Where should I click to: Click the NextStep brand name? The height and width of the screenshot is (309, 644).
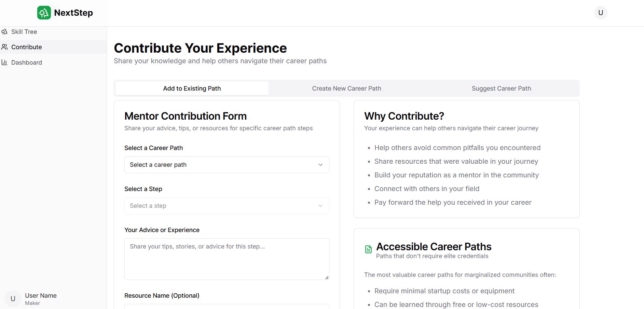[x=73, y=13]
